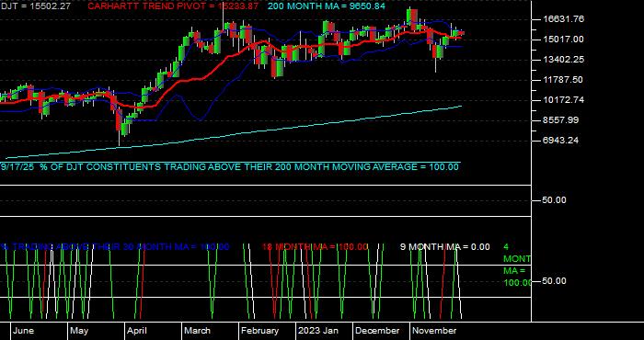Viewport: 644px width, 340px height.
Task: Click the April month marker on time axis
Action: point(137,331)
